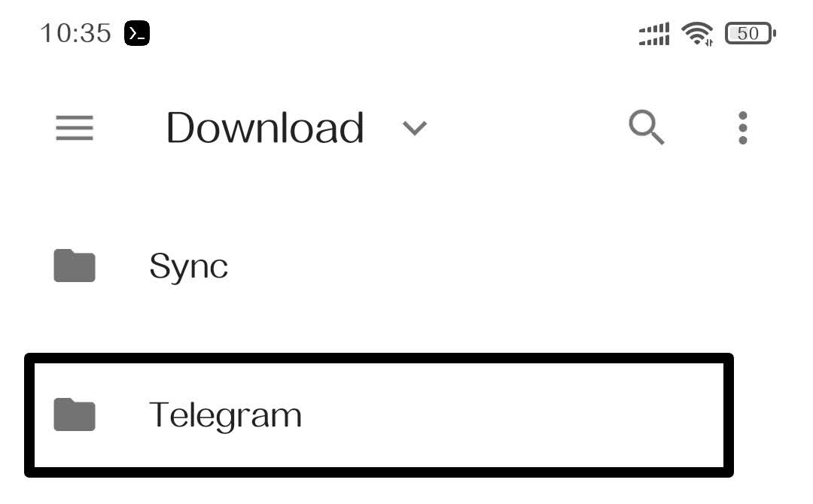Screen dimensions: 813x504
Task: Open the hamburger navigation menu
Action: point(75,128)
